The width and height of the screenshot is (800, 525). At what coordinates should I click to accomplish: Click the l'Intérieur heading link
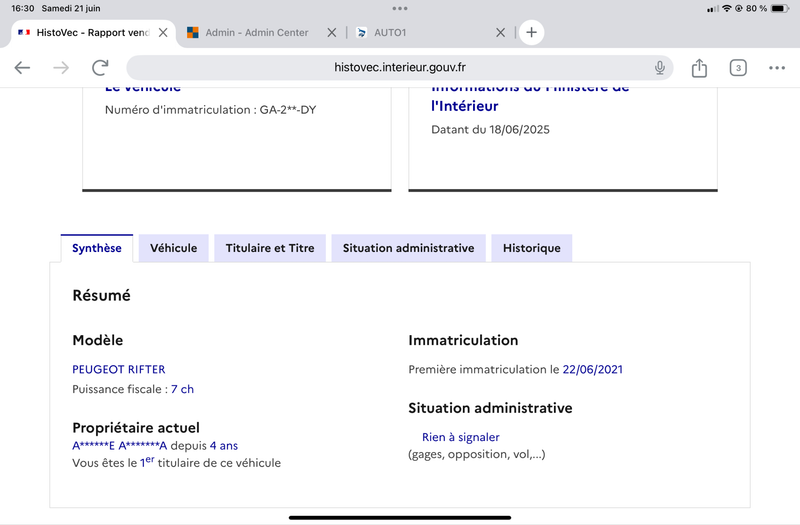[x=464, y=106]
